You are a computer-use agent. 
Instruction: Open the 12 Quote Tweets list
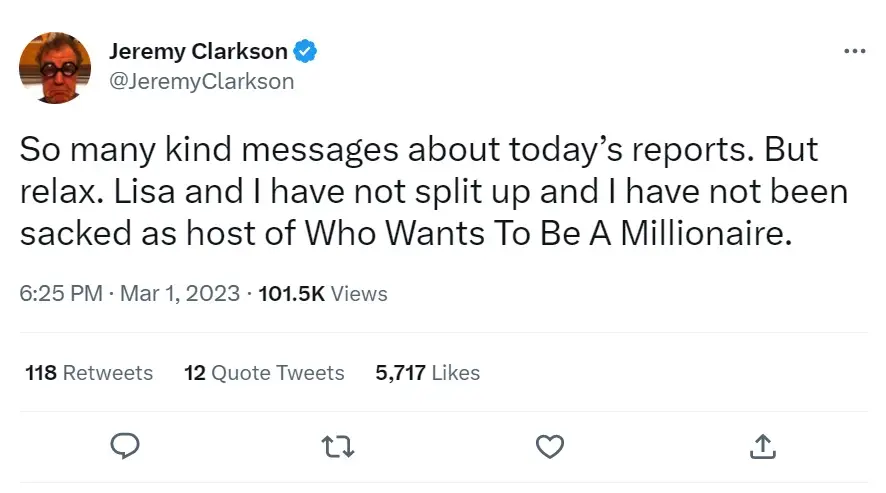click(x=264, y=373)
